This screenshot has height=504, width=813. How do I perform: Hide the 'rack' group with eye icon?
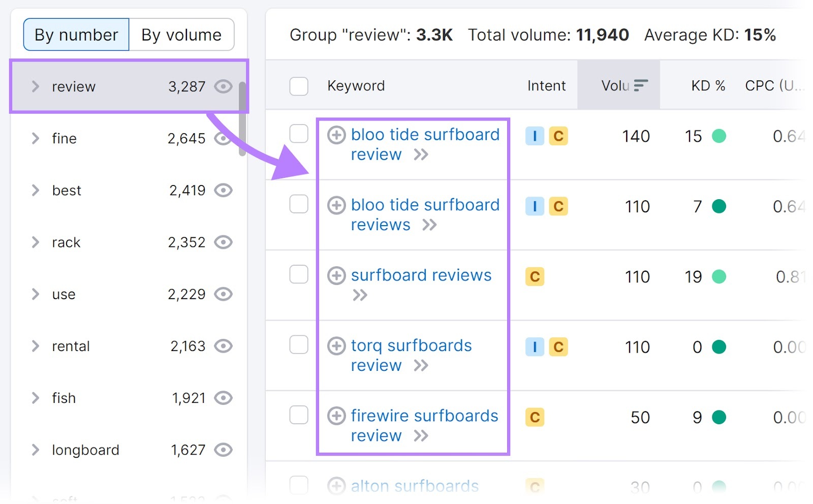(x=223, y=242)
